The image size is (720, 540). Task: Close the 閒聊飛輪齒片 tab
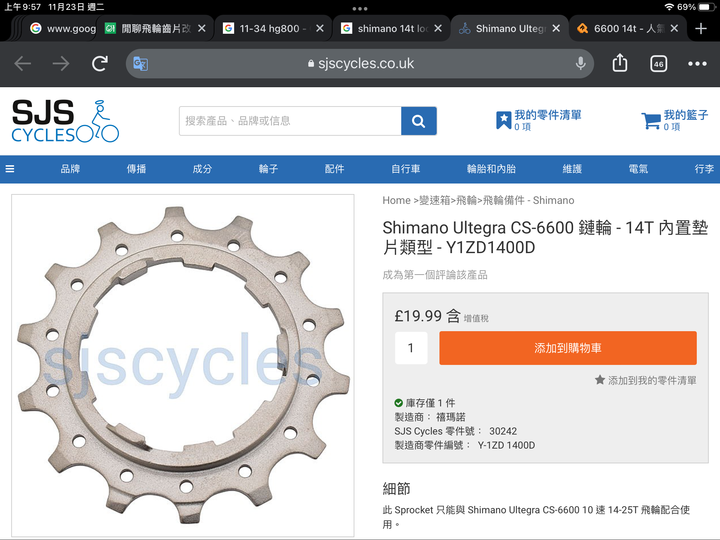click(x=202, y=28)
